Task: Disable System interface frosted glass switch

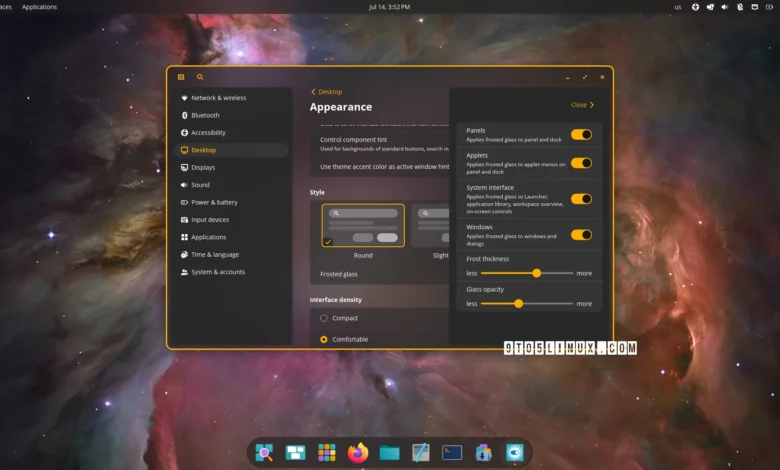Action: pos(581,199)
